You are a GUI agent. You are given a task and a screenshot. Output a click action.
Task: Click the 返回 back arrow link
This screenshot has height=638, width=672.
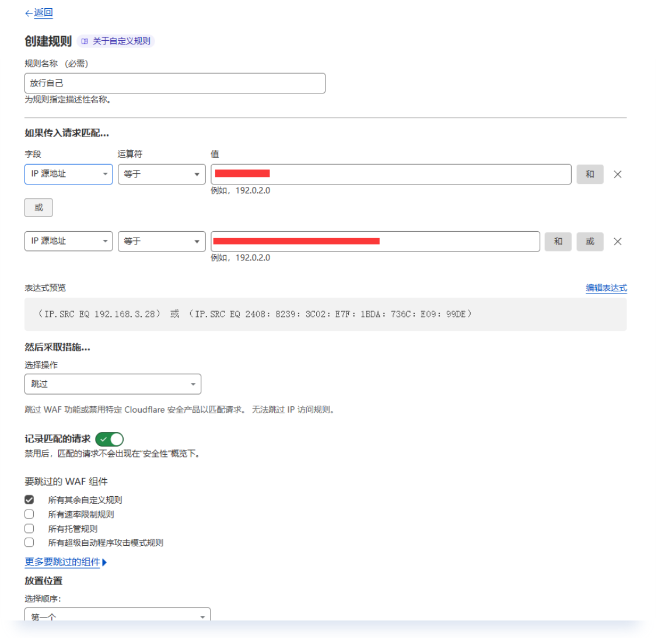39,13
